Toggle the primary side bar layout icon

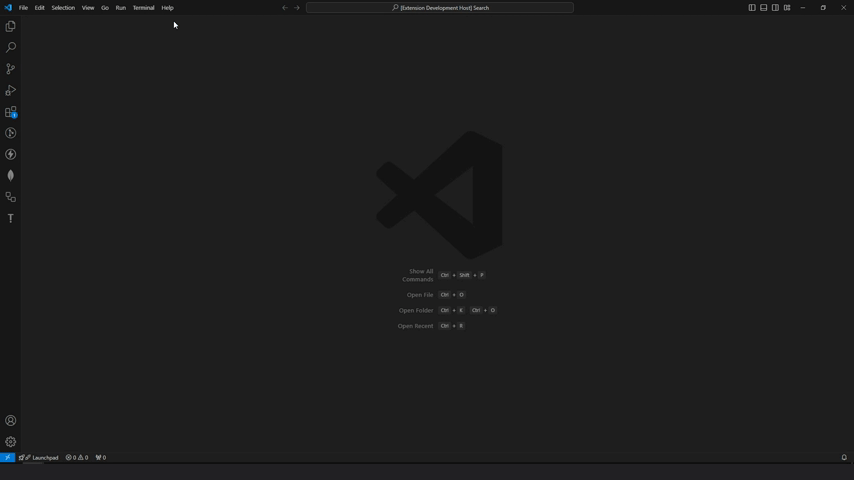click(752, 8)
